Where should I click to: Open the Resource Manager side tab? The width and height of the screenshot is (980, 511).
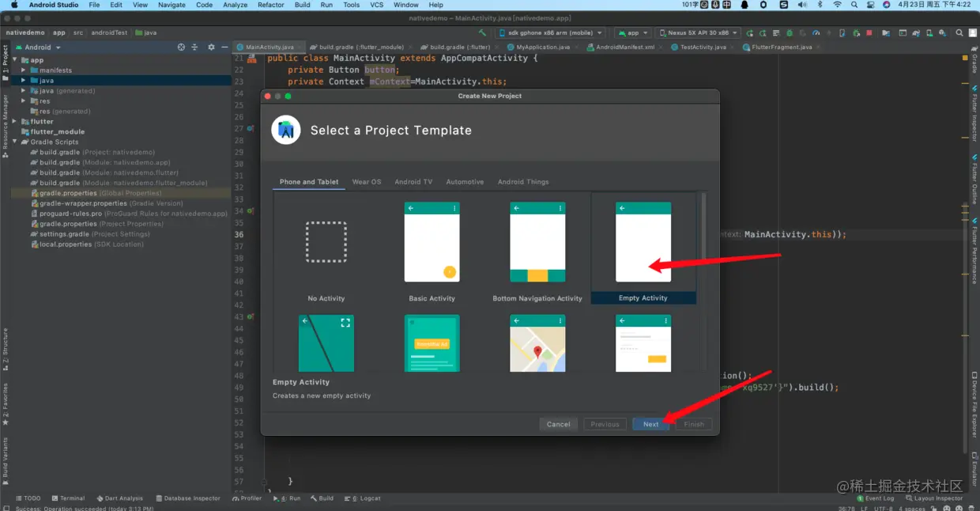[5, 125]
